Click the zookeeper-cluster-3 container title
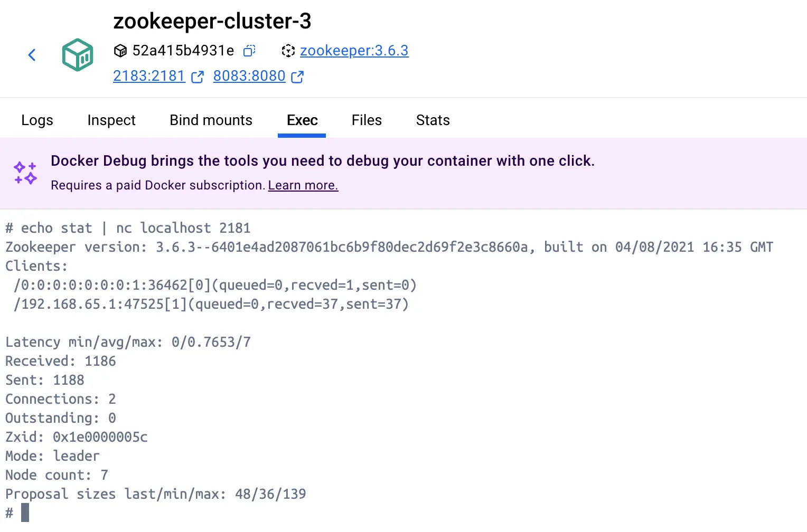This screenshot has height=532, width=807. (x=212, y=21)
